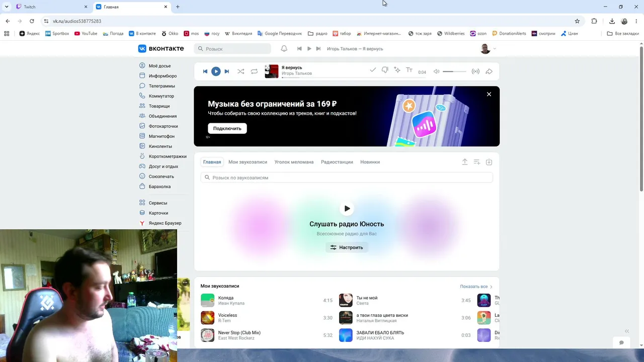Play the track Ты не мой

[346, 300]
